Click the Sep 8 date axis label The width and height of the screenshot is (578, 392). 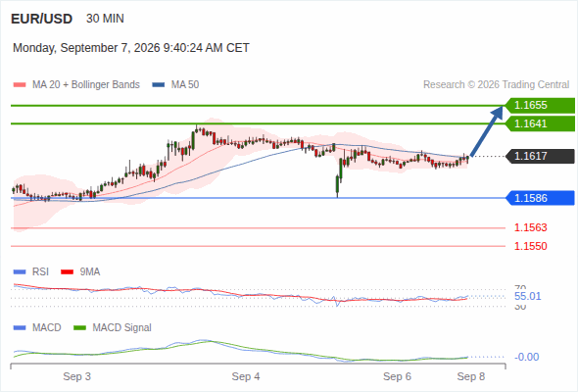[471, 376]
